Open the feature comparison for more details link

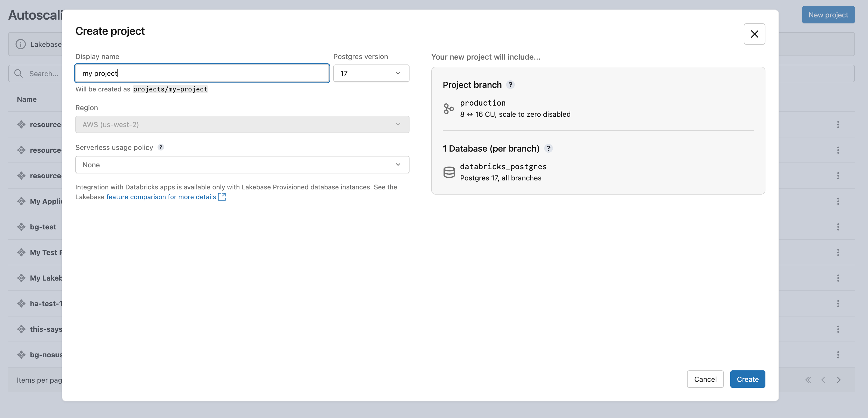tap(160, 197)
